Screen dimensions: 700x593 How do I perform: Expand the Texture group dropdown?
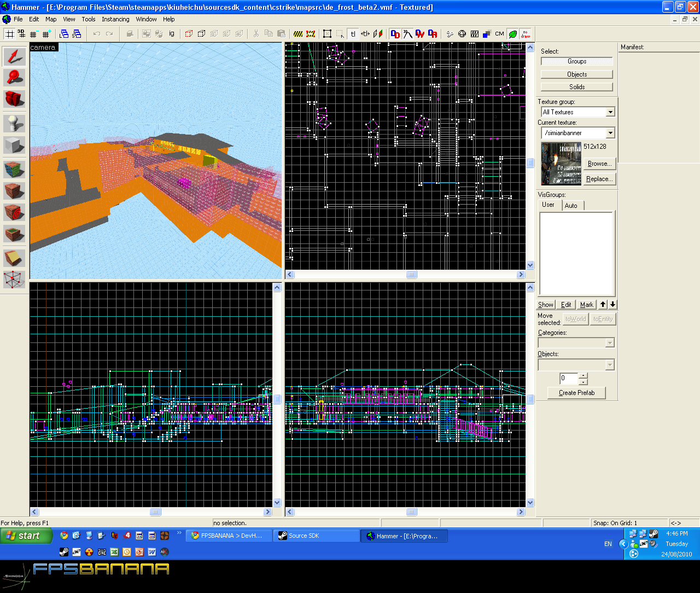(x=610, y=112)
